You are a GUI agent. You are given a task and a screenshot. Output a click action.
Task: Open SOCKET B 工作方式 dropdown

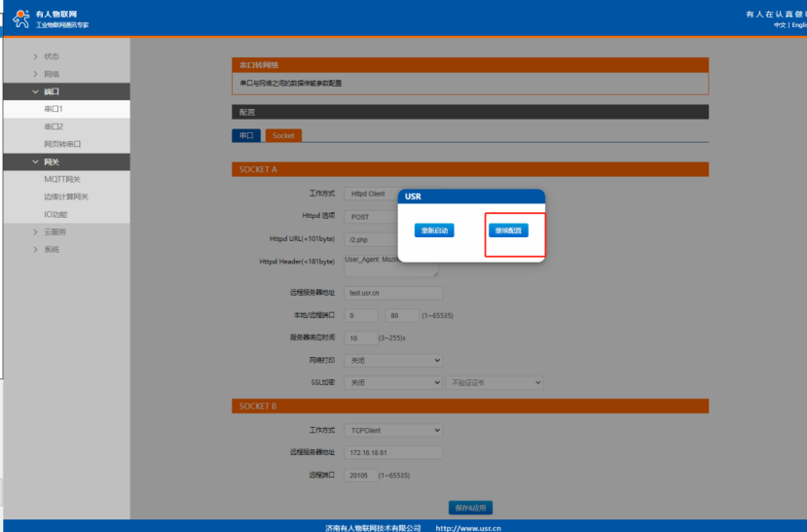click(394, 430)
